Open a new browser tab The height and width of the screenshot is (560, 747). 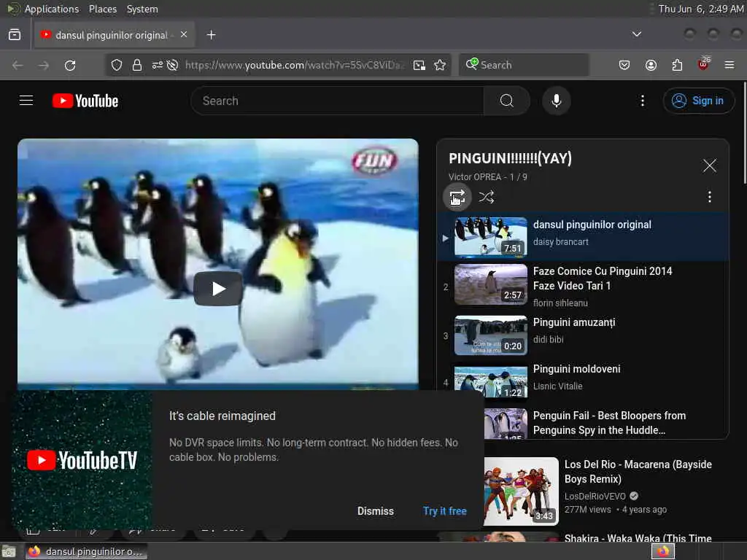[211, 35]
